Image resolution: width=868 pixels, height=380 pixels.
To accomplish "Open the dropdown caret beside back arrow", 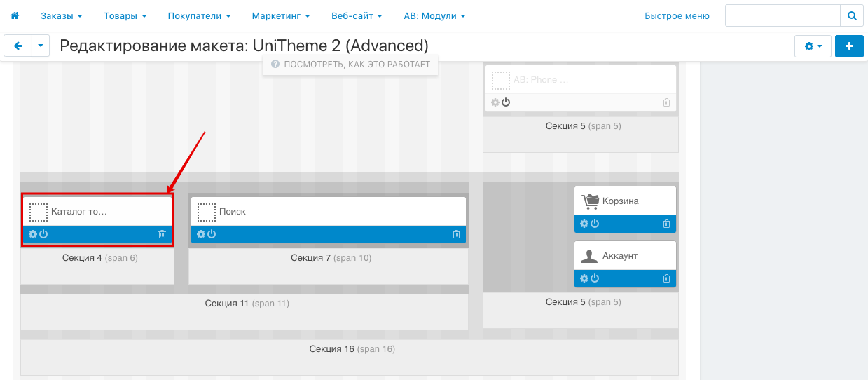I will point(41,46).
